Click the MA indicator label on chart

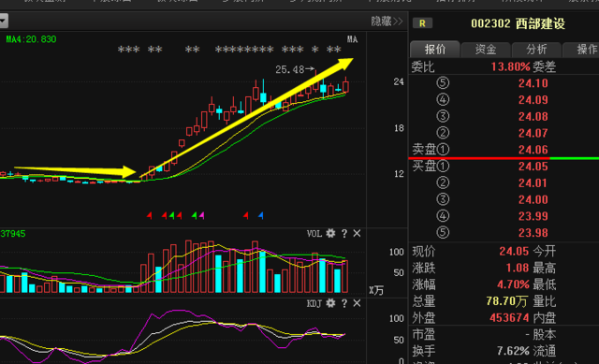352,39
